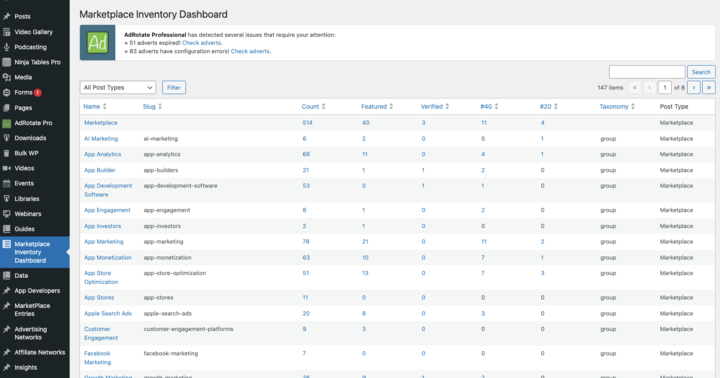Click the Search button

click(701, 72)
